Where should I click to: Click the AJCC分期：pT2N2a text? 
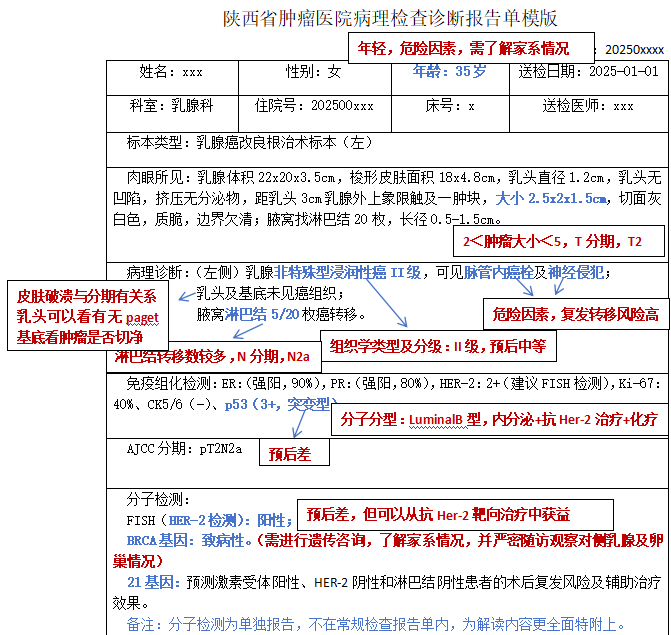point(184,449)
